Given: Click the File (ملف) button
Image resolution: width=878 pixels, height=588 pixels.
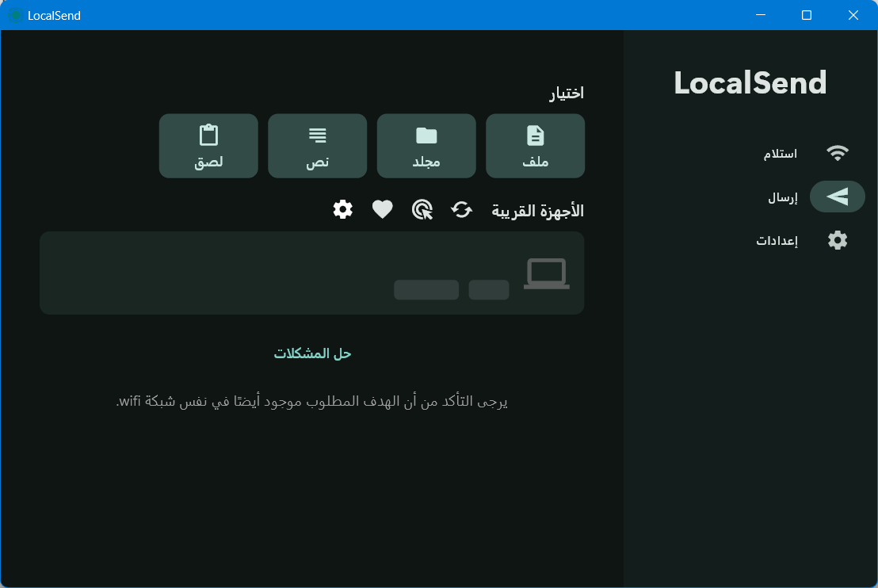Looking at the screenshot, I should (x=536, y=146).
